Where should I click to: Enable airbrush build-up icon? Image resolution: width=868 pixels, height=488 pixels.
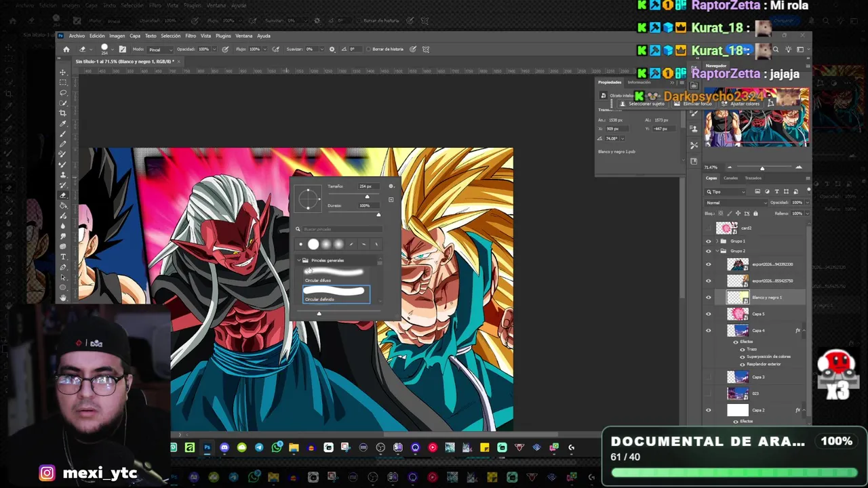point(275,49)
